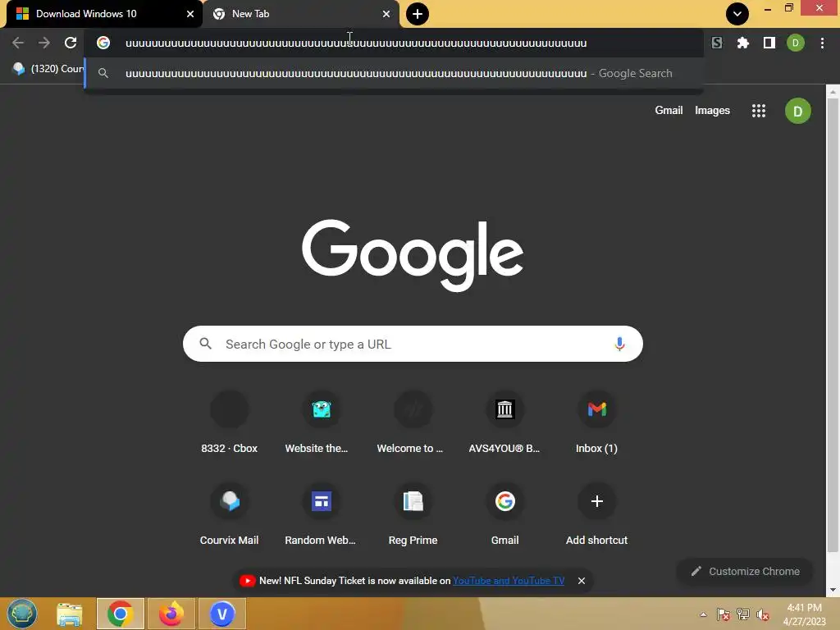Image resolution: width=840 pixels, height=630 pixels.
Task: Reload the current page
Action: [x=71, y=43]
